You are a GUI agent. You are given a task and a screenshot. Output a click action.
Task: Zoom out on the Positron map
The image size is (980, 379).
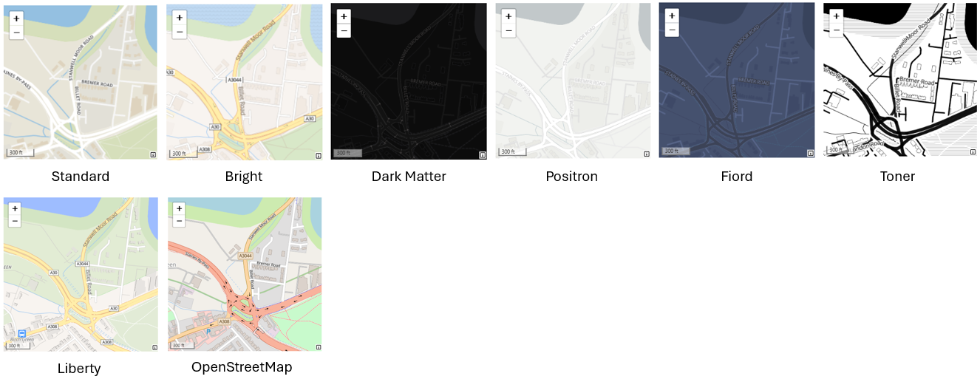pyautogui.click(x=508, y=31)
